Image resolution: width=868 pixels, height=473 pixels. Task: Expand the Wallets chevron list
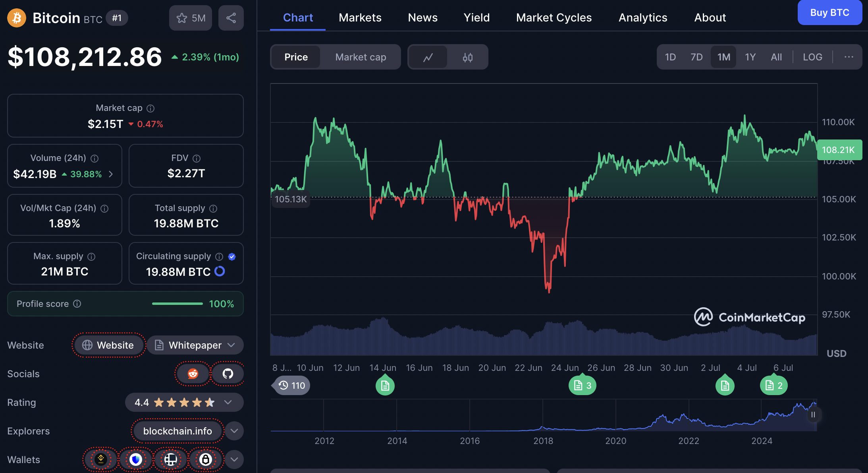[x=234, y=459]
